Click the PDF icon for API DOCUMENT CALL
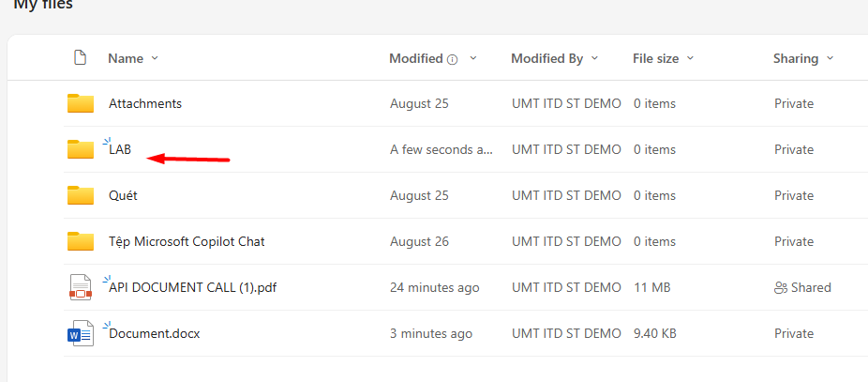This screenshot has height=382, width=868. coord(81,287)
